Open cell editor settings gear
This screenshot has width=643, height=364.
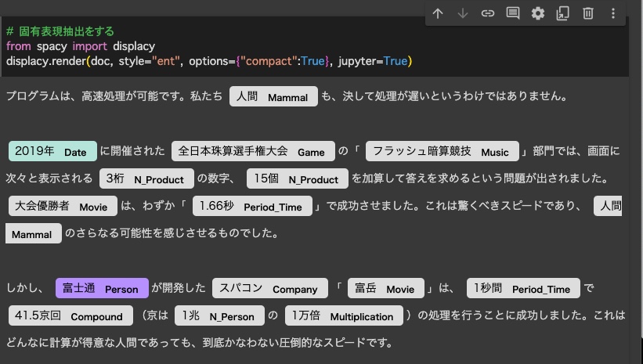click(x=537, y=13)
